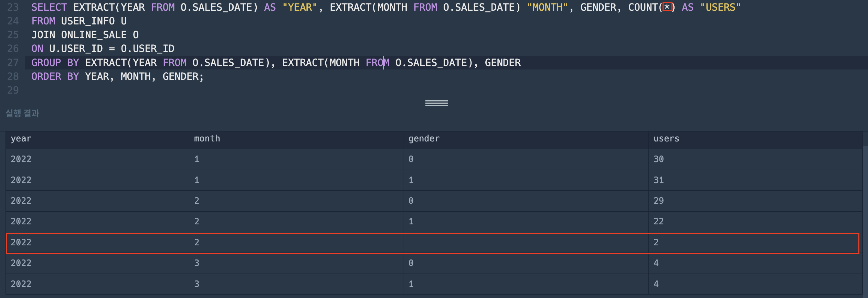Click line number 23 in the gutter
This screenshot has height=298, width=868.
pos(13,7)
